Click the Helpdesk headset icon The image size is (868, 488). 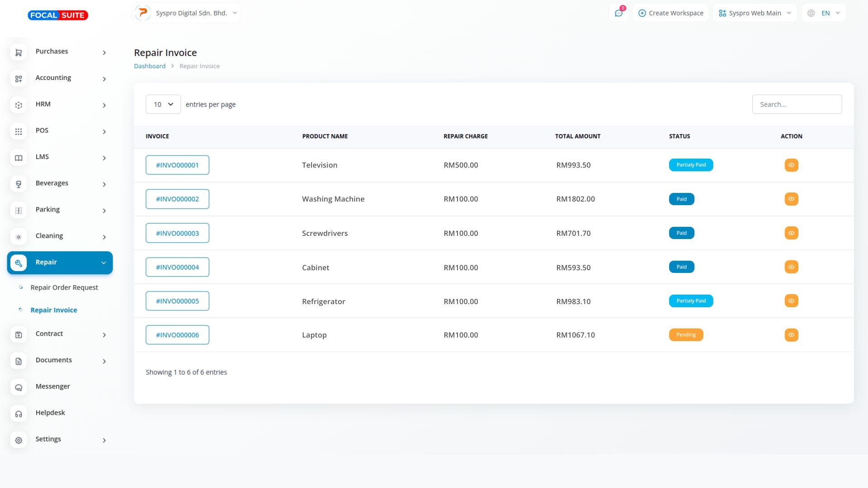pyautogui.click(x=19, y=414)
